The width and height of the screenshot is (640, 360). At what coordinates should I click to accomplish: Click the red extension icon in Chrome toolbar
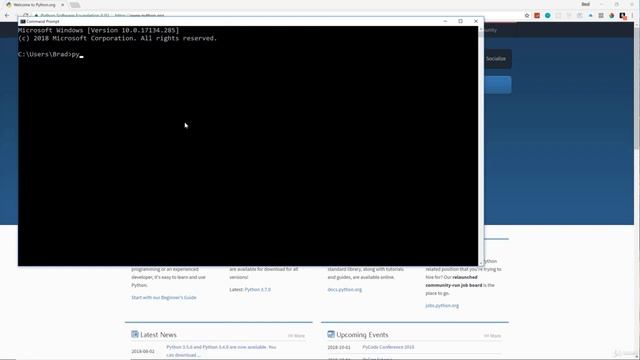[537, 16]
